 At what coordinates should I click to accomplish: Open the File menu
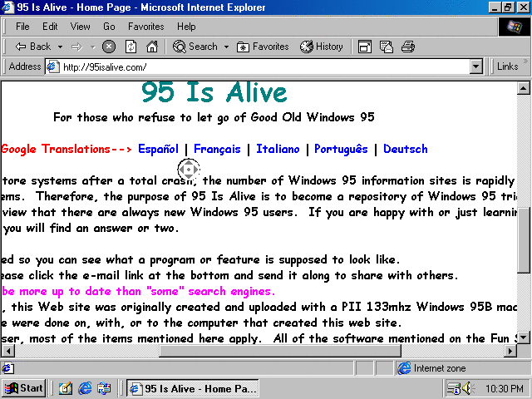click(22, 27)
